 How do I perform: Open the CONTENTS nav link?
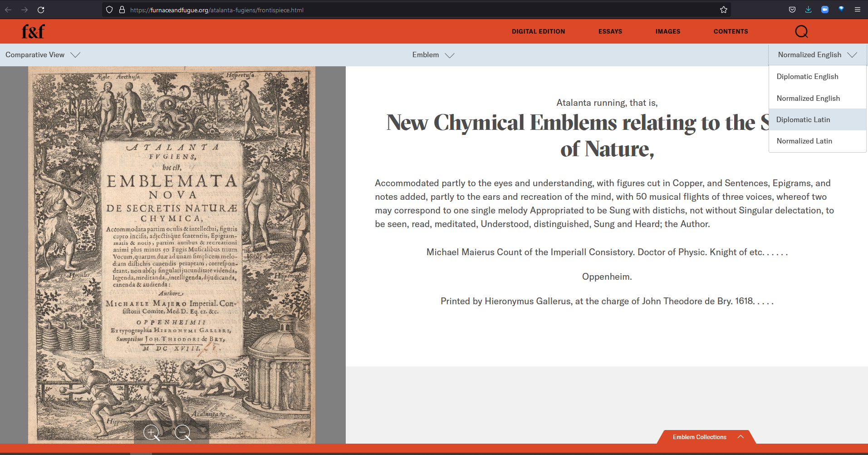coord(731,31)
